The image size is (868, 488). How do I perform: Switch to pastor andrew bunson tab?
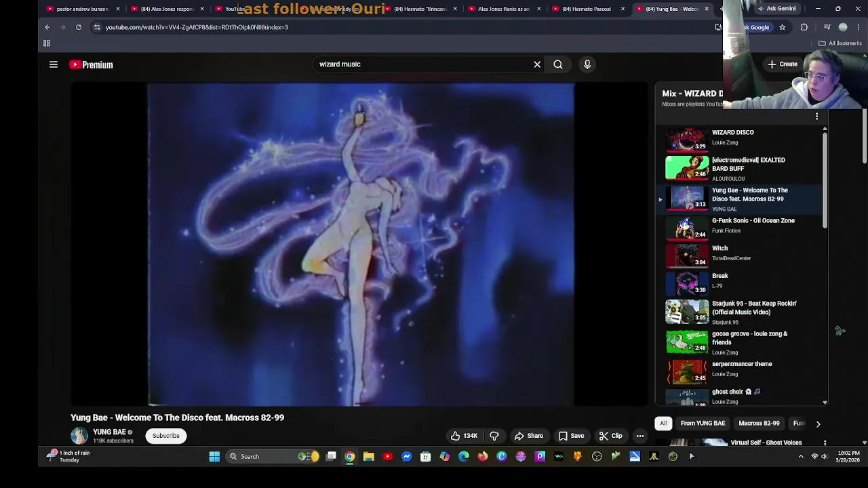click(82, 9)
